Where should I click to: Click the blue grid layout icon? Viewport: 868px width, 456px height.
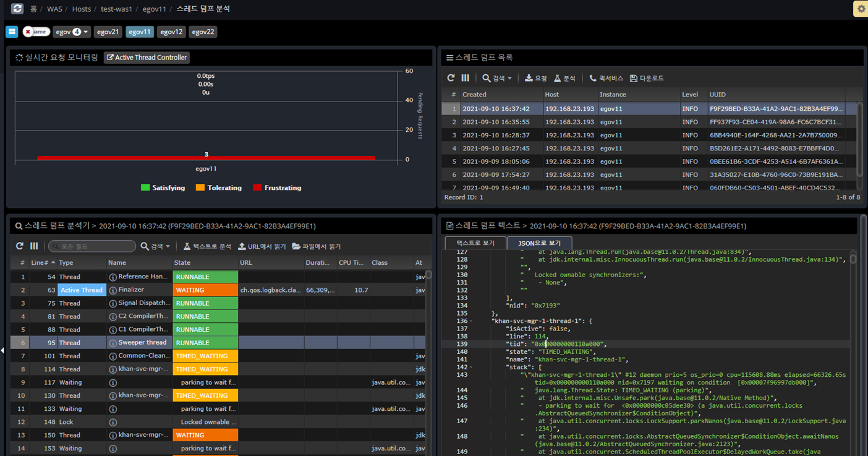pos(12,32)
